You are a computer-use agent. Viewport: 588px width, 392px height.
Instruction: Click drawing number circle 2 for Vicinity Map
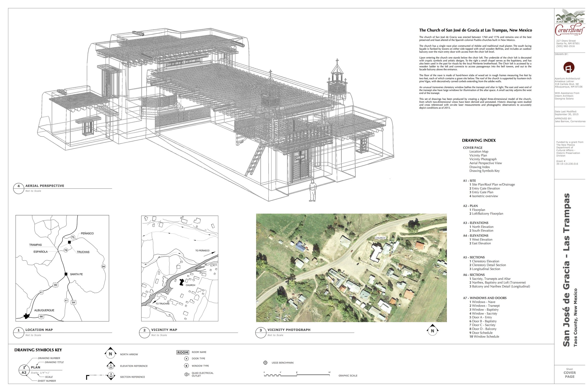[x=144, y=333]
